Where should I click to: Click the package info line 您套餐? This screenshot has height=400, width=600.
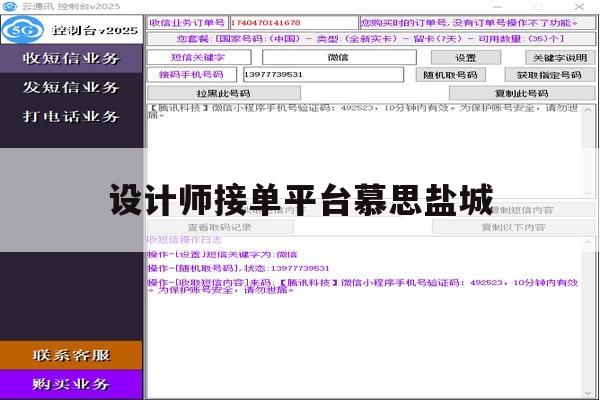click(x=371, y=39)
